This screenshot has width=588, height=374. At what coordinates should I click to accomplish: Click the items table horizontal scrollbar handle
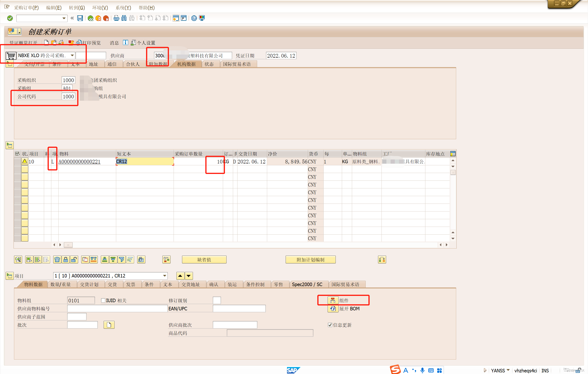(68, 245)
